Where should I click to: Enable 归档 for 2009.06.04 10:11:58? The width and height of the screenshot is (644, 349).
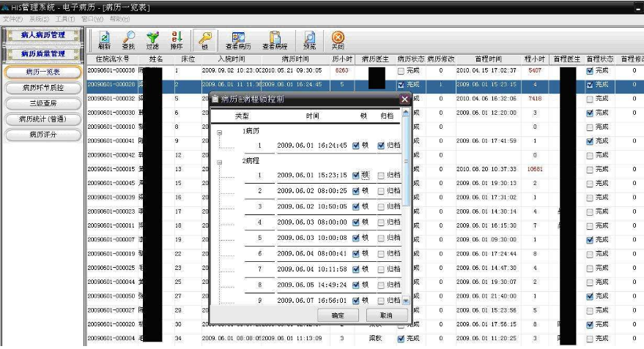tap(381, 269)
